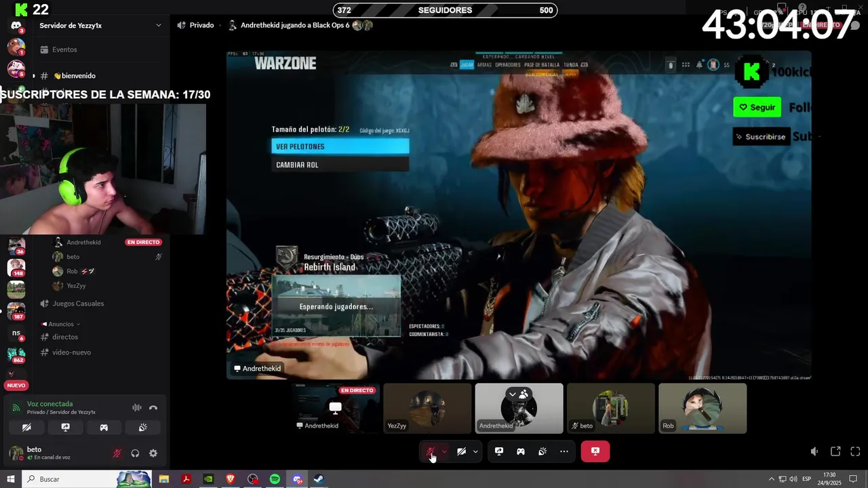Select Rob in the voice member list
The height and width of the screenshot is (488, 868).
click(107, 271)
